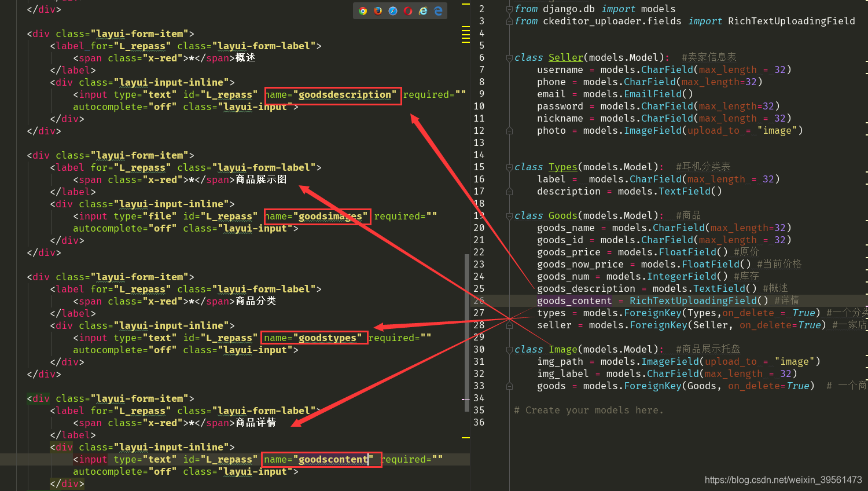
Task: Open preview in Chrome browser icon
Action: tap(363, 11)
